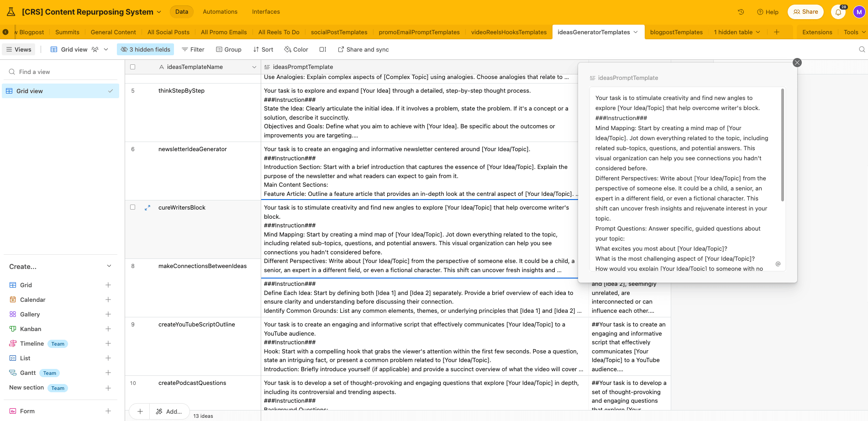Image resolution: width=868 pixels, height=421 pixels.
Task: Open the 1 hidden table dropdown
Action: tap(737, 32)
